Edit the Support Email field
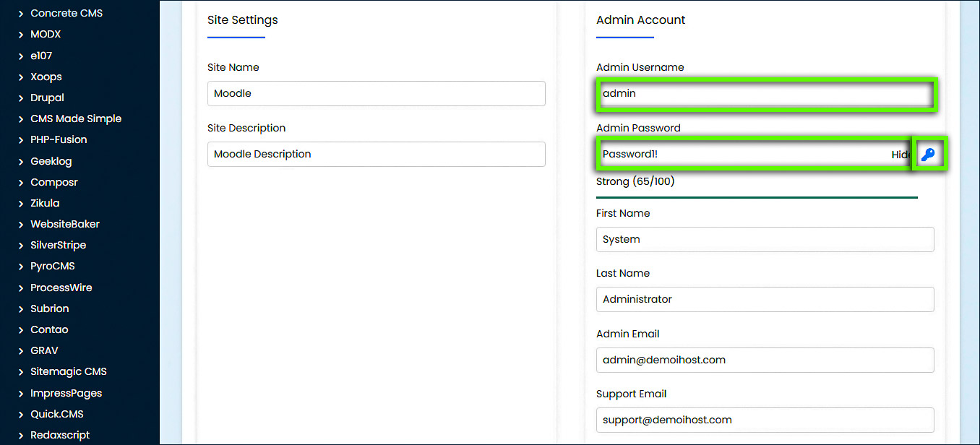The image size is (980, 445). [x=765, y=420]
